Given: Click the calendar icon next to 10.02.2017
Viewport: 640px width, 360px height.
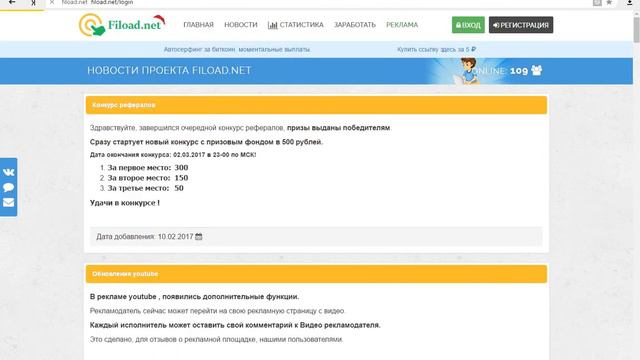Looking at the screenshot, I should 199,236.
